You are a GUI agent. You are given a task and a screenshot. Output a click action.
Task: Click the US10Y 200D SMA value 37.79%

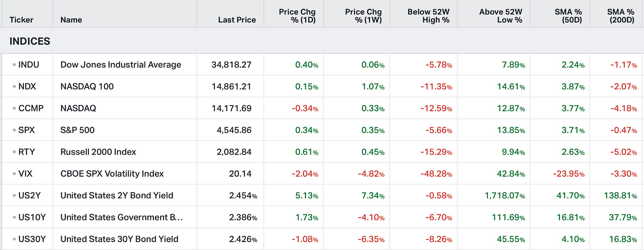(x=623, y=217)
